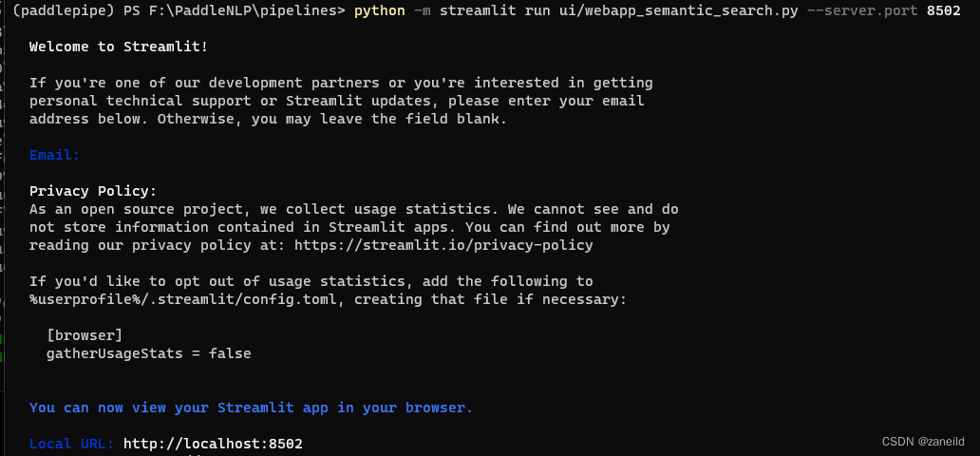Click the line 'If you'd like to opt out'
This screenshot has height=456, width=980.
(311, 281)
